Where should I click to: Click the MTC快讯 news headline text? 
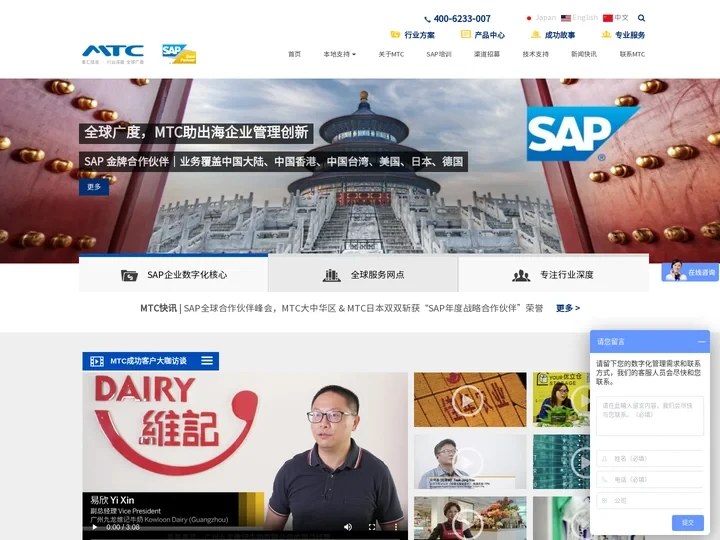363,308
